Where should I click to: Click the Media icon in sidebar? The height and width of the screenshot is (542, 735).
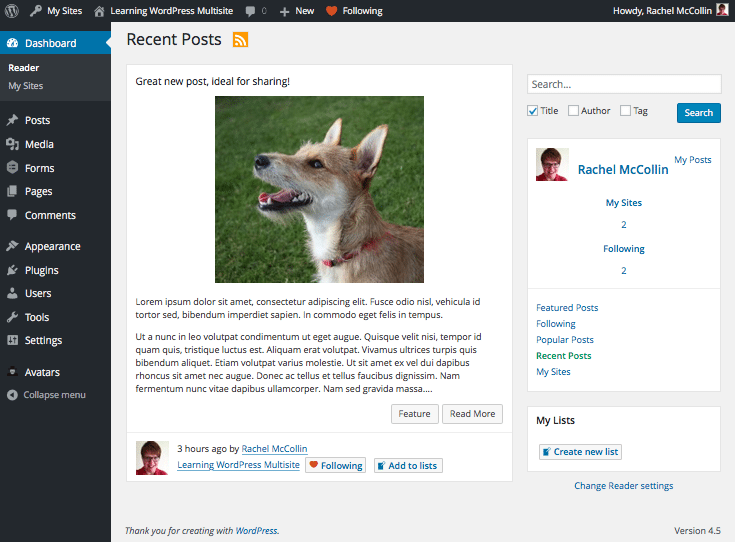click(13, 144)
